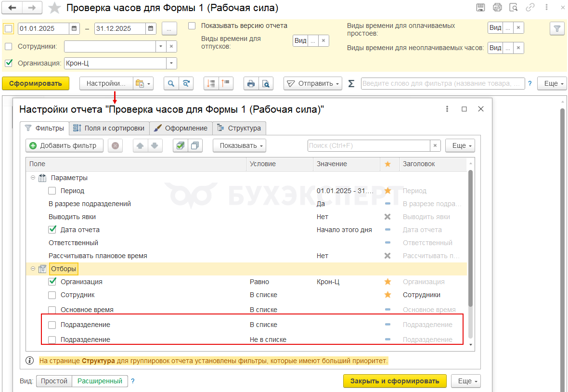Click the check all filters icon
The height and width of the screenshot is (392, 568).
(x=181, y=145)
